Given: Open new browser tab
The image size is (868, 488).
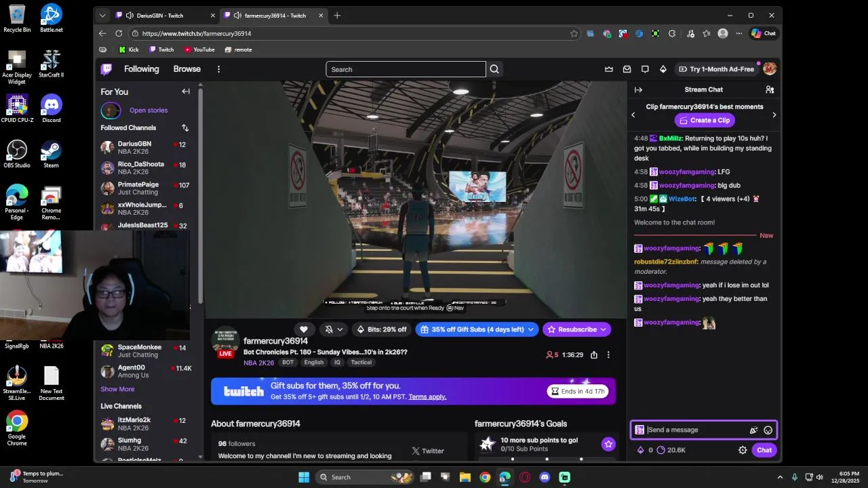Looking at the screenshot, I should pos(337,15).
